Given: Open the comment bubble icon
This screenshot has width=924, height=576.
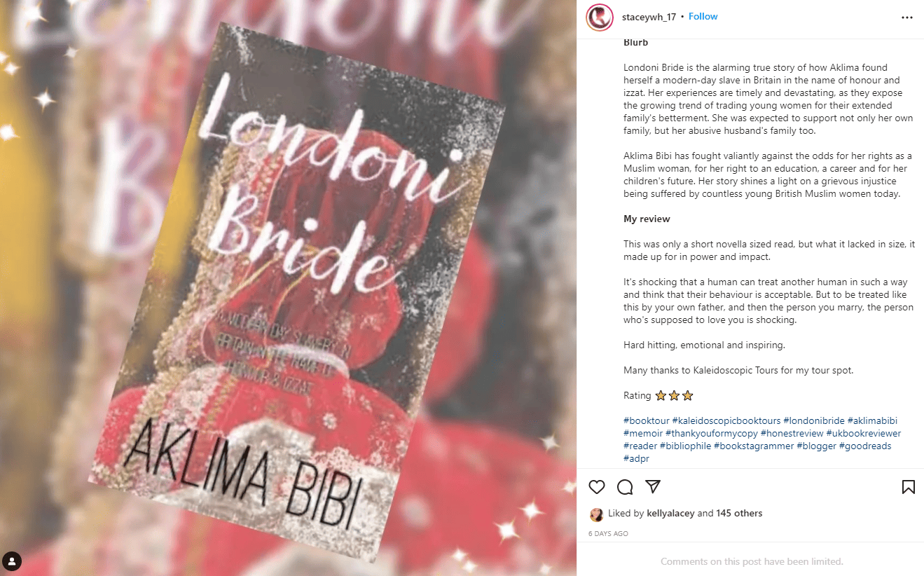Looking at the screenshot, I should click(625, 487).
